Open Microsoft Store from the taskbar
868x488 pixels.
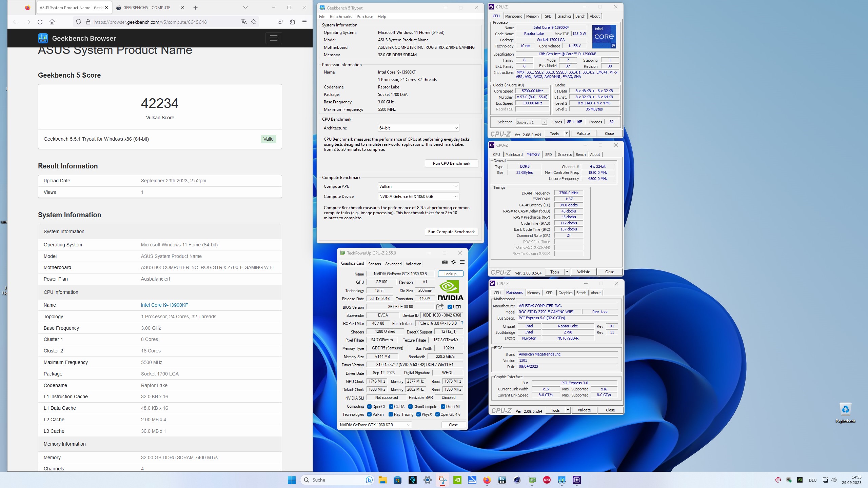[x=398, y=480]
